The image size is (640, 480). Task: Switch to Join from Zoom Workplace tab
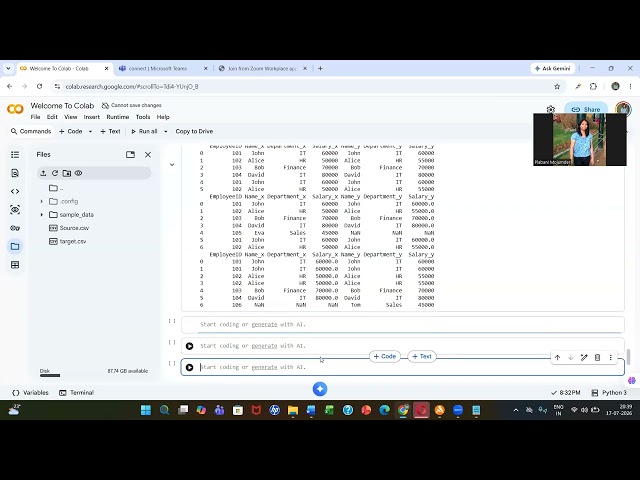[x=262, y=69]
